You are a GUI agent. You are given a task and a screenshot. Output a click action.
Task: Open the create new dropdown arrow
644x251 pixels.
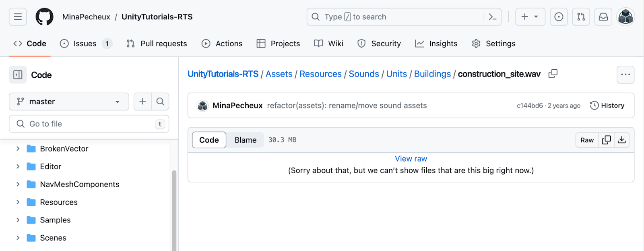[x=536, y=17]
